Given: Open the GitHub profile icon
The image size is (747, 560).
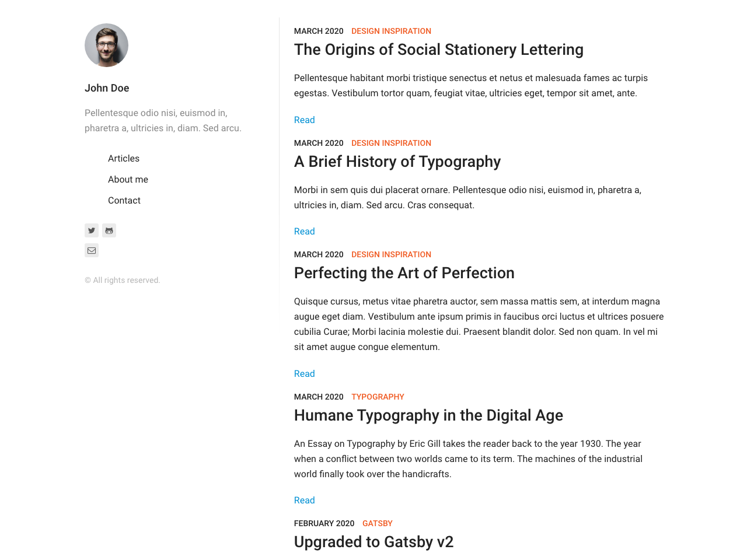Looking at the screenshot, I should [x=109, y=230].
